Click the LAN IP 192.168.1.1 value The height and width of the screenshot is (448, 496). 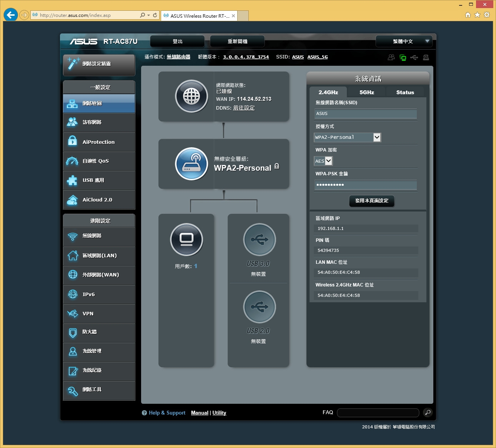tap(331, 228)
